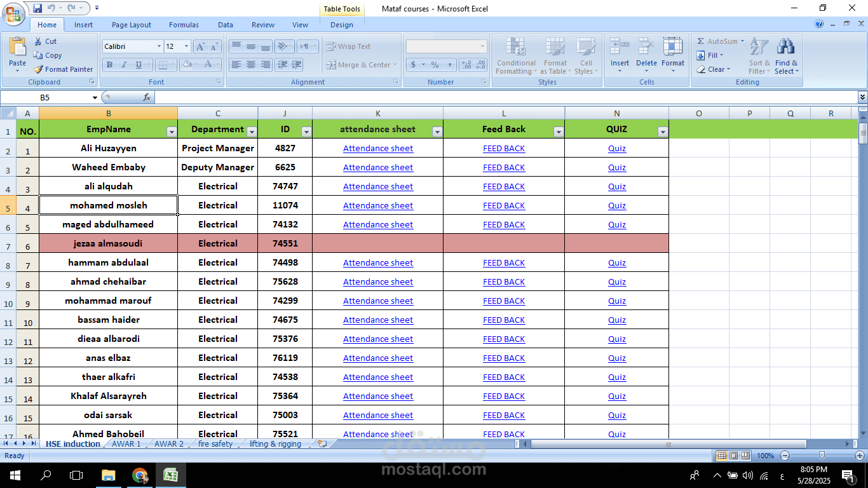This screenshot has width=868, height=488.
Task: Align text to the bottom
Action: (x=266, y=46)
